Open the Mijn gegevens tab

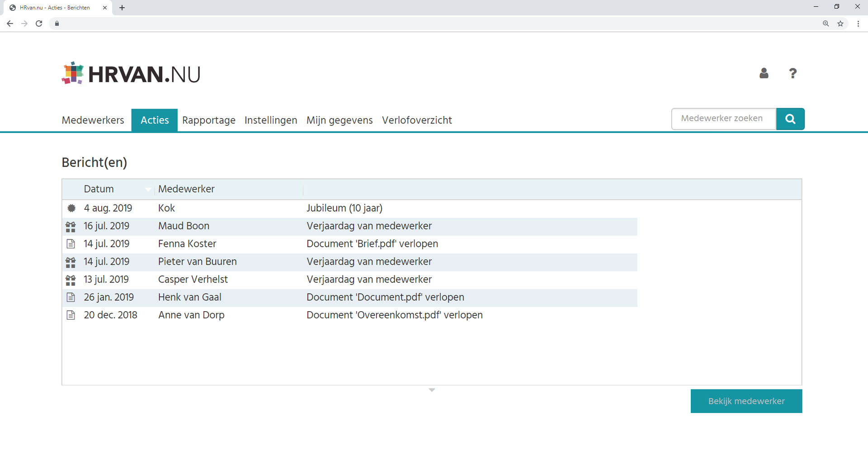[340, 120]
